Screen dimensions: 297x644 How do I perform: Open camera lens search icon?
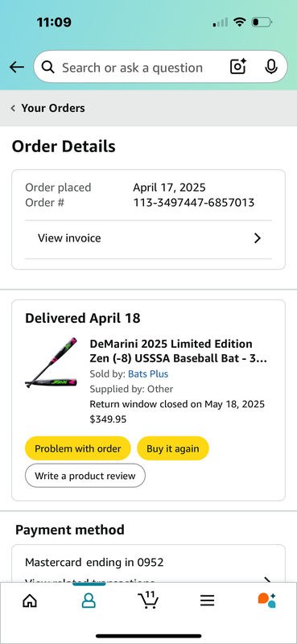(x=238, y=67)
